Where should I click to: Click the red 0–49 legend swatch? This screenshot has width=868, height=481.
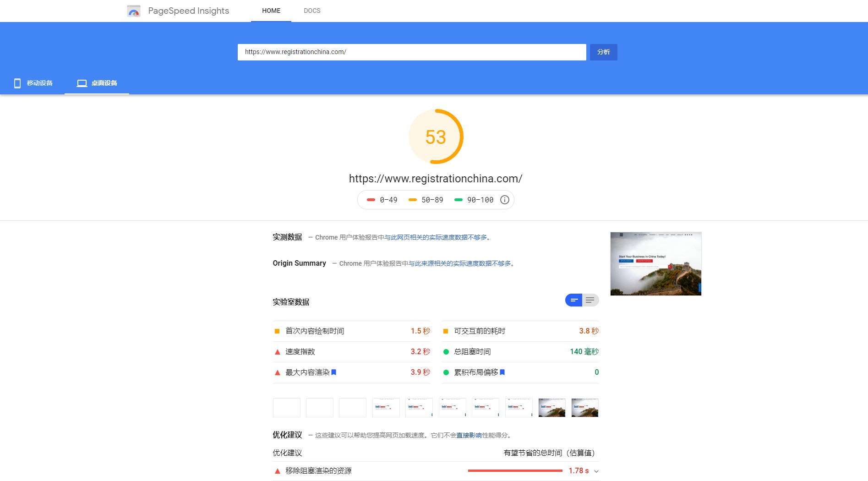pyautogui.click(x=371, y=200)
